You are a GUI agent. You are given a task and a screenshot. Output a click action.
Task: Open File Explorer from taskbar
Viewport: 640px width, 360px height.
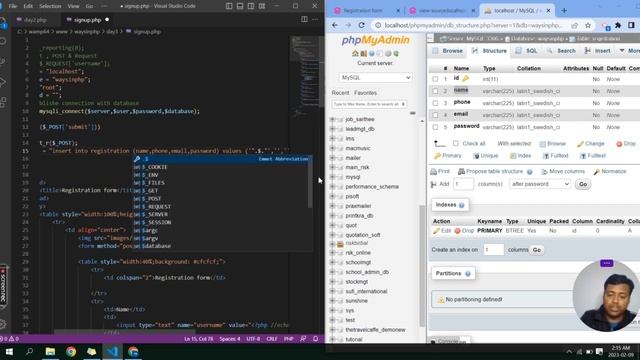[x=50, y=351]
